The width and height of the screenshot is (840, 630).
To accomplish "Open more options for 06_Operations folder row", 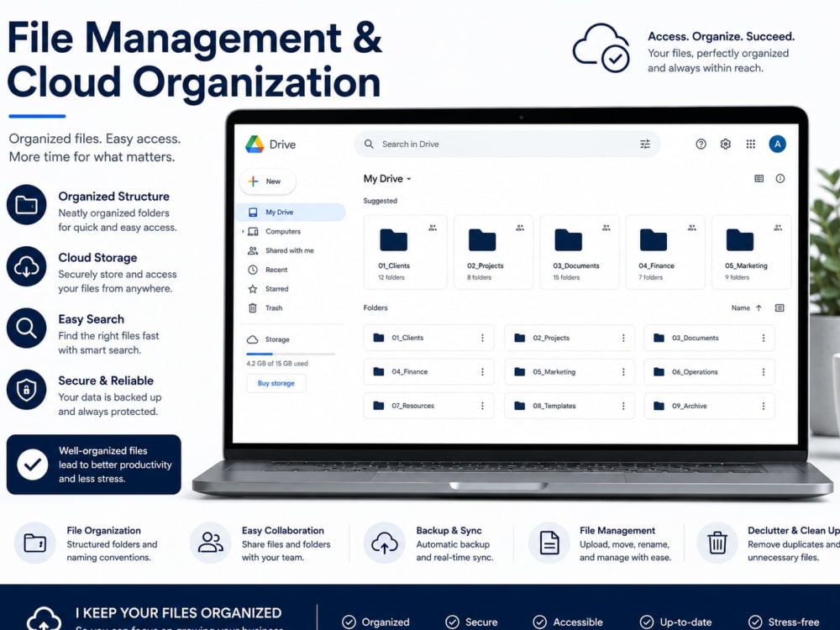I will [x=764, y=372].
